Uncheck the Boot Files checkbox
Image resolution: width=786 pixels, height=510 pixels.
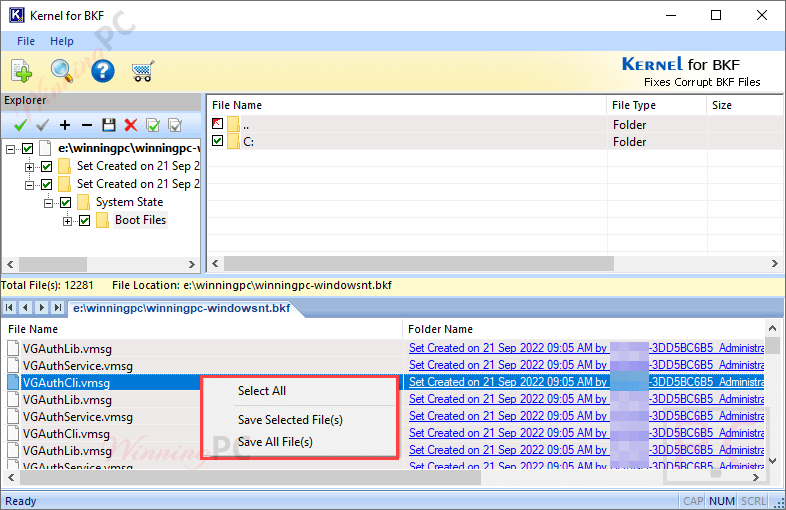[85, 221]
